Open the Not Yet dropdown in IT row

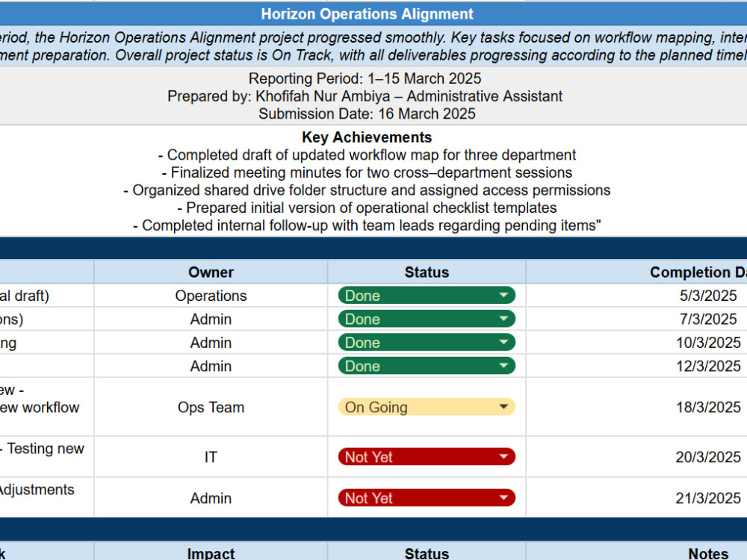point(427,457)
